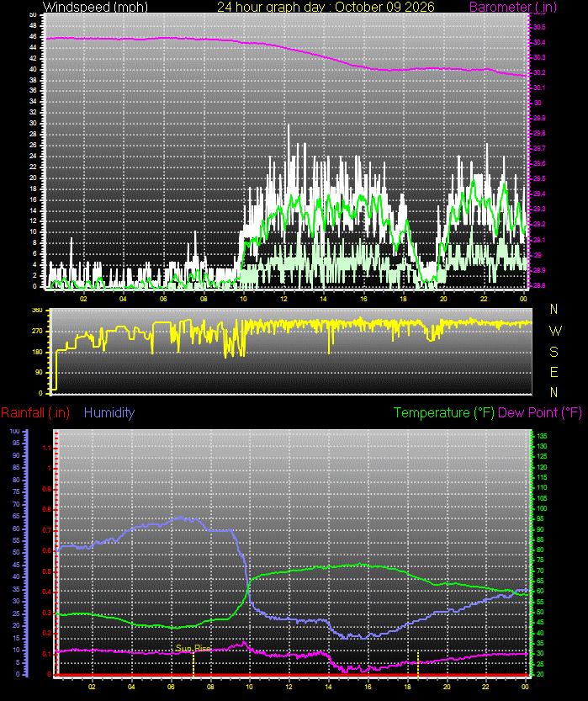Viewport: 588px width, 701px height.
Task: Click "135" on the green temperature axis
Action: (x=542, y=436)
